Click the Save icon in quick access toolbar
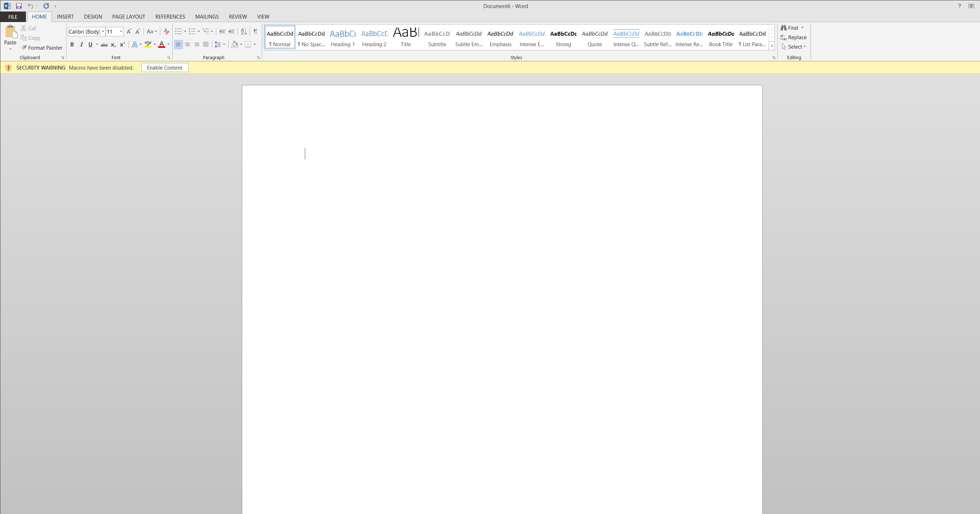 coord(19,6)
